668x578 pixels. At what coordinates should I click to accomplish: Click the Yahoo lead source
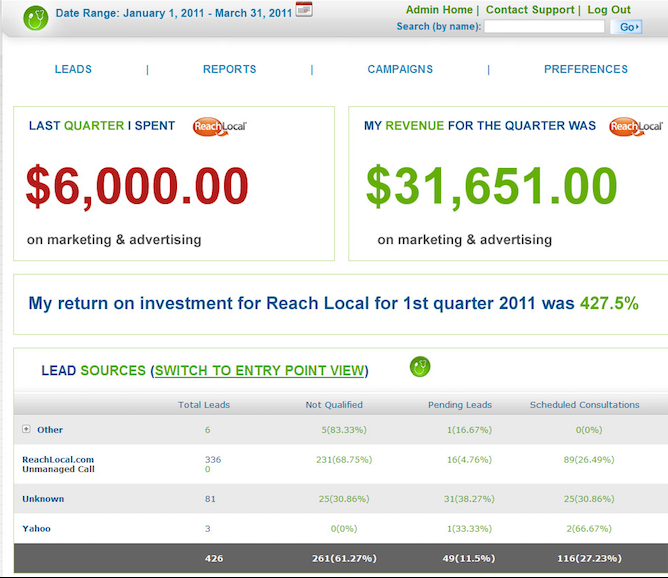click(x=36, y=528)
